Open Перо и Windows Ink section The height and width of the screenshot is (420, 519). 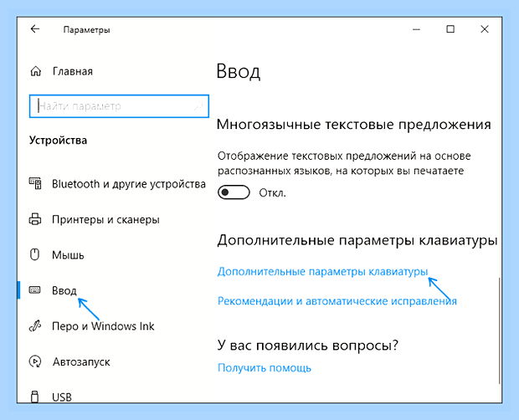point(103,326)
